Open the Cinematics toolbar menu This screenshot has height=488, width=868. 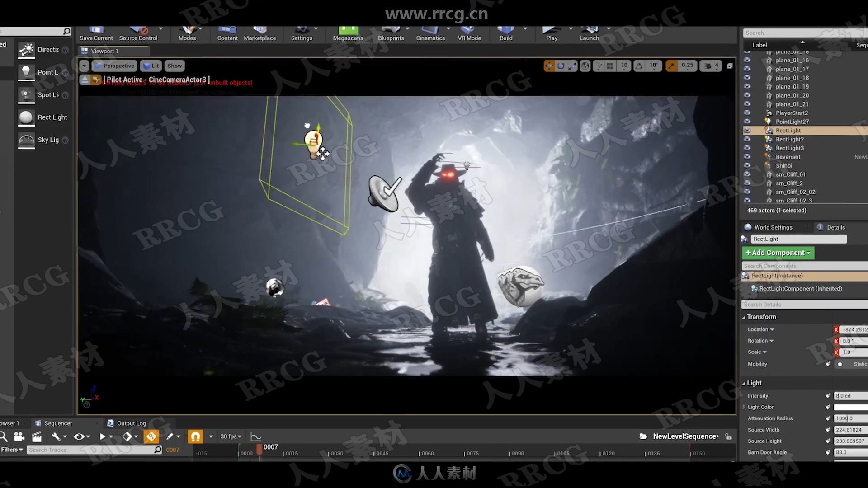[x=430, y=33]
